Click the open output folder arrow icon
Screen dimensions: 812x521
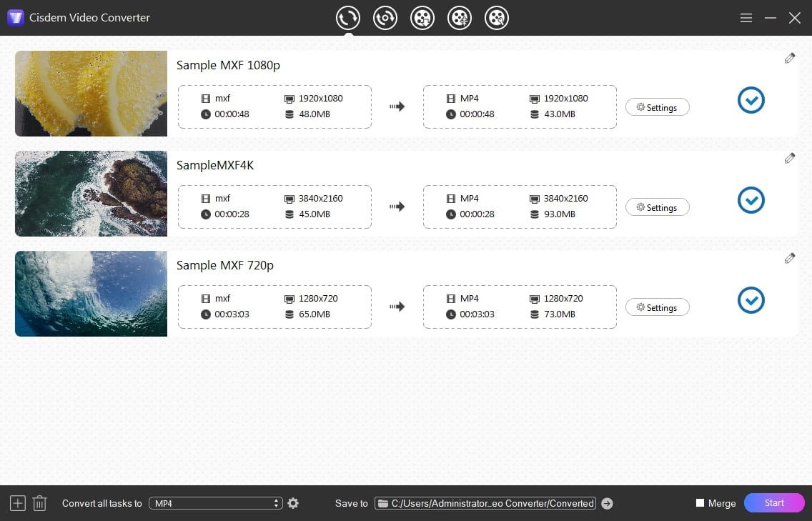click(607, 503)
